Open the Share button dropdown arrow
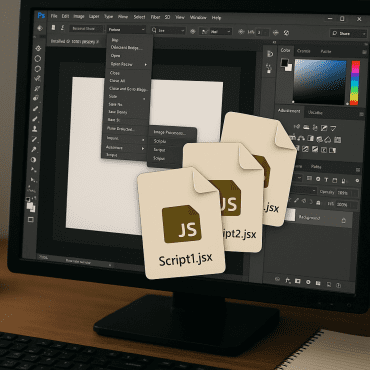Image resolution: width=370 pixels, height=370 pixels. [x=364, y=34]
